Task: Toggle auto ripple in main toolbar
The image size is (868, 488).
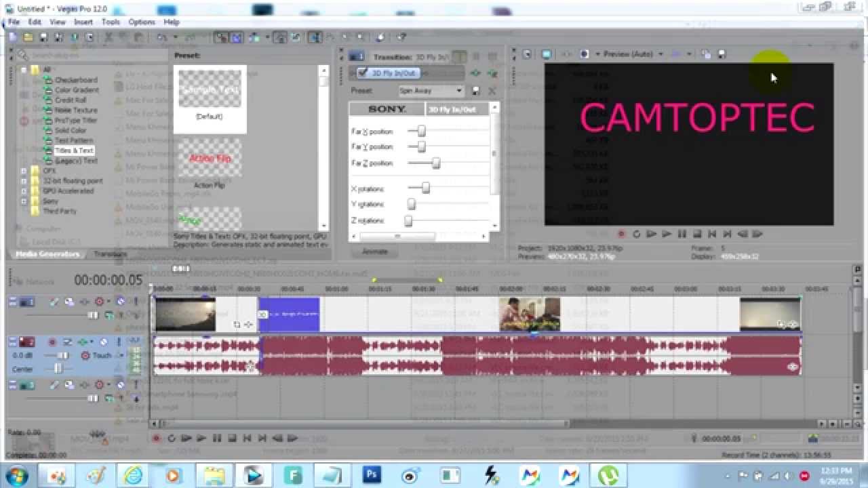Action: tap(254, 37)
